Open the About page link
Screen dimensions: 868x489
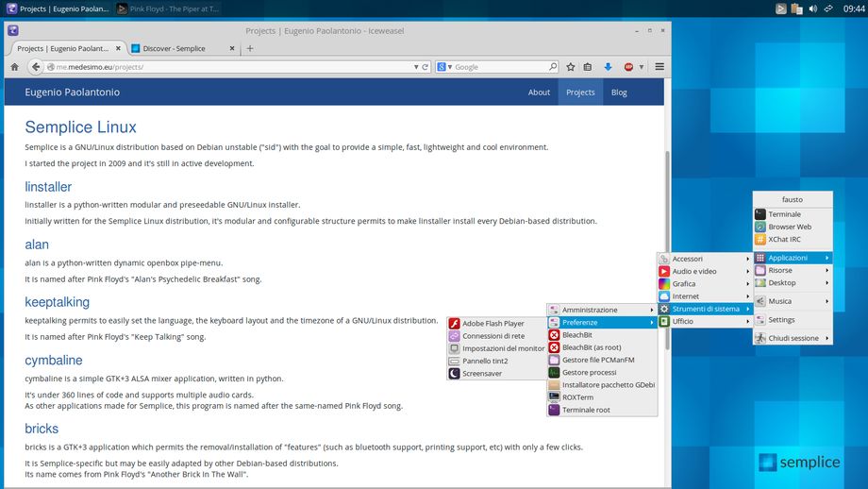[x=539, y=93]
